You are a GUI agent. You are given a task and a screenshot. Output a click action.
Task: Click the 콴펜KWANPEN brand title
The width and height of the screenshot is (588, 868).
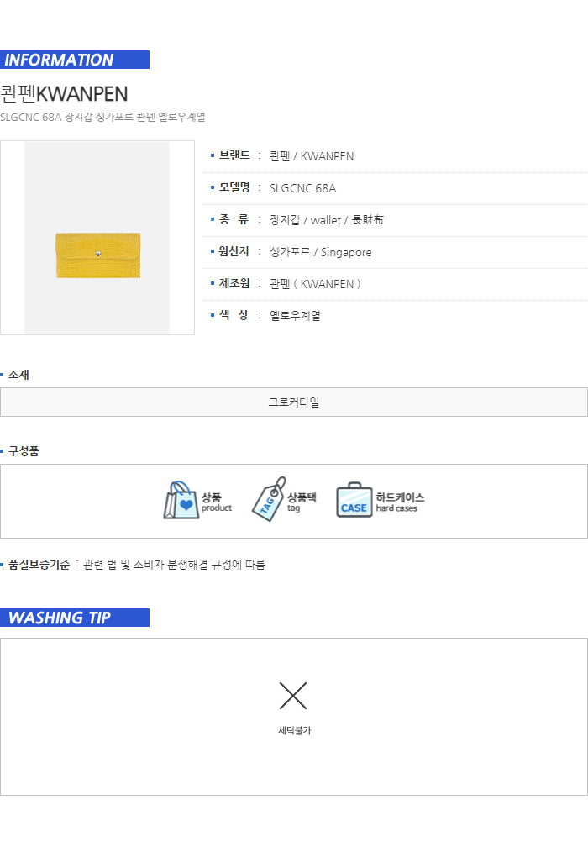pos(64,93)
